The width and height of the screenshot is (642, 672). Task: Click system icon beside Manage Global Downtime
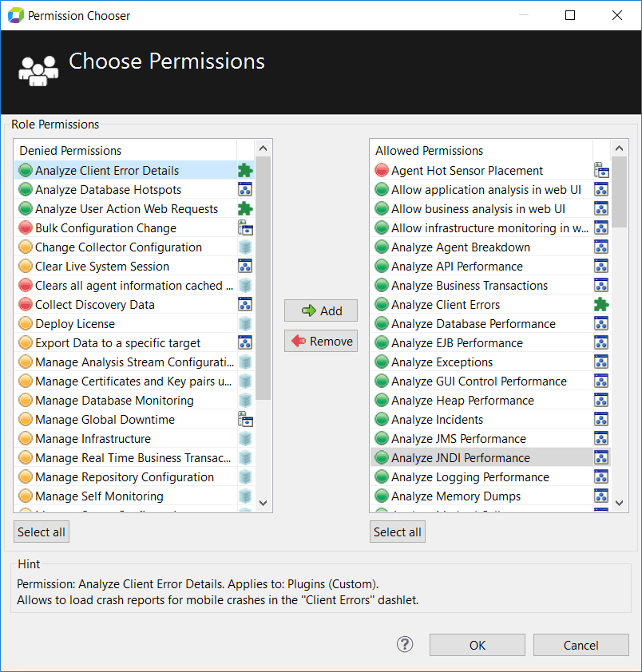[245, 420]
